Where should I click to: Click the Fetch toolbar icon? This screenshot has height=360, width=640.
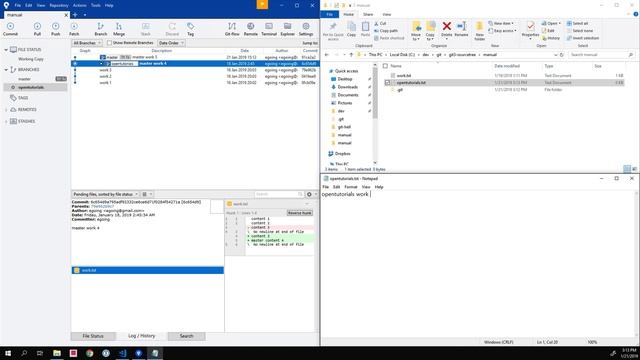tap(74, 29)
